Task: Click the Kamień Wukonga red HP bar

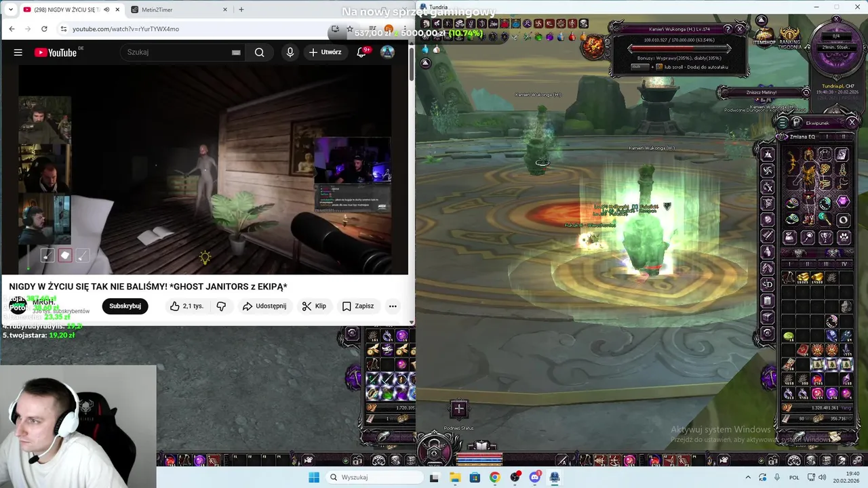Action: click(x=679, y=49)
